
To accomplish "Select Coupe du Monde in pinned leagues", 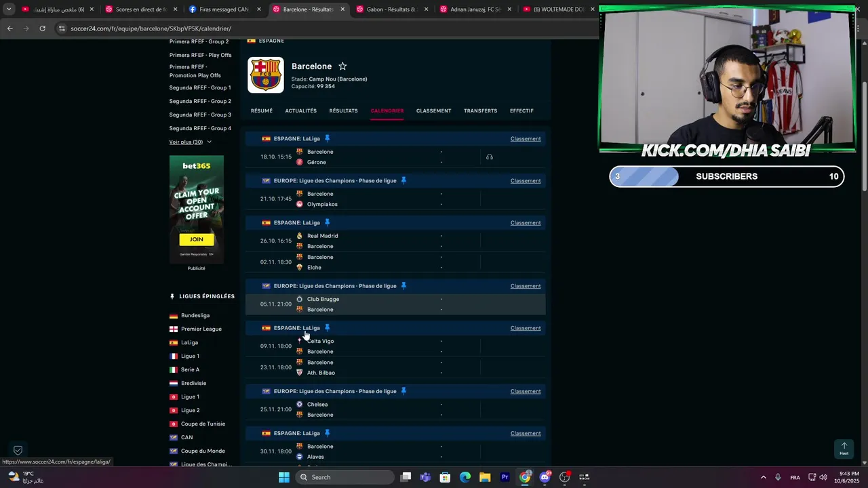I will pyautogui.click(x=203, y=451).
